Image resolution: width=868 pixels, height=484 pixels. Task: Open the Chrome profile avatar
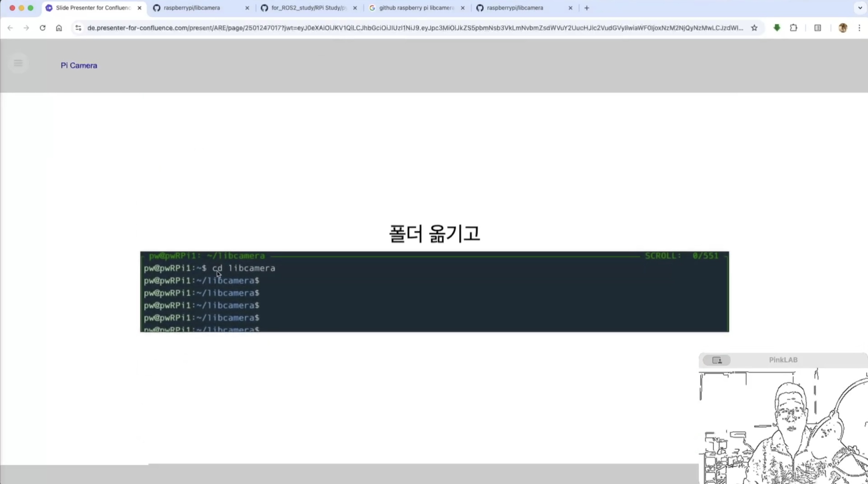pos(843,28)
